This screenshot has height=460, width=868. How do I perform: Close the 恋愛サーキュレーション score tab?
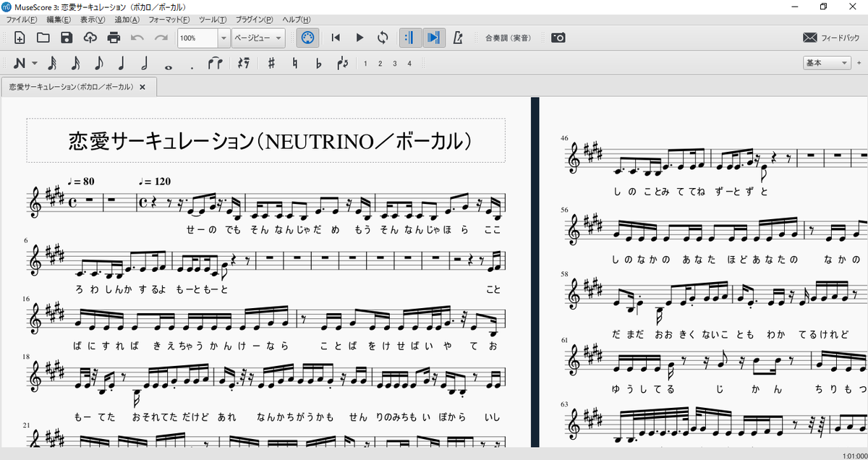coord(142,87)
